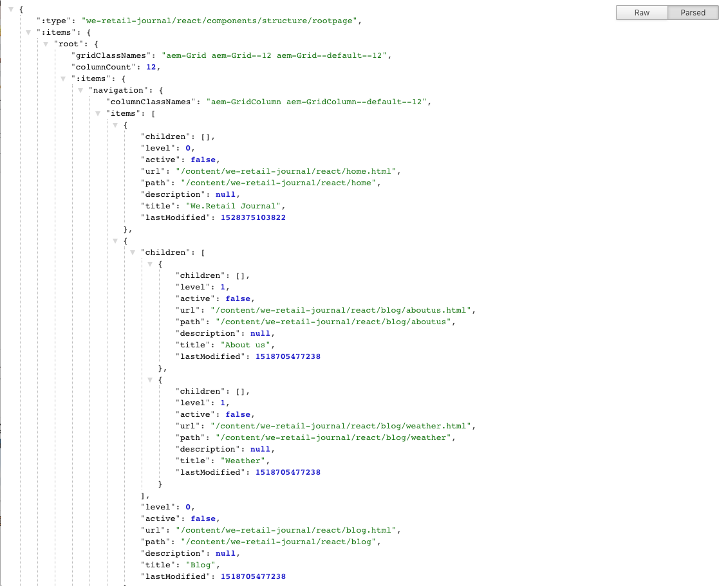Click About us "description" null value
This screenshot has width=728, height=586.
point(260,334)
